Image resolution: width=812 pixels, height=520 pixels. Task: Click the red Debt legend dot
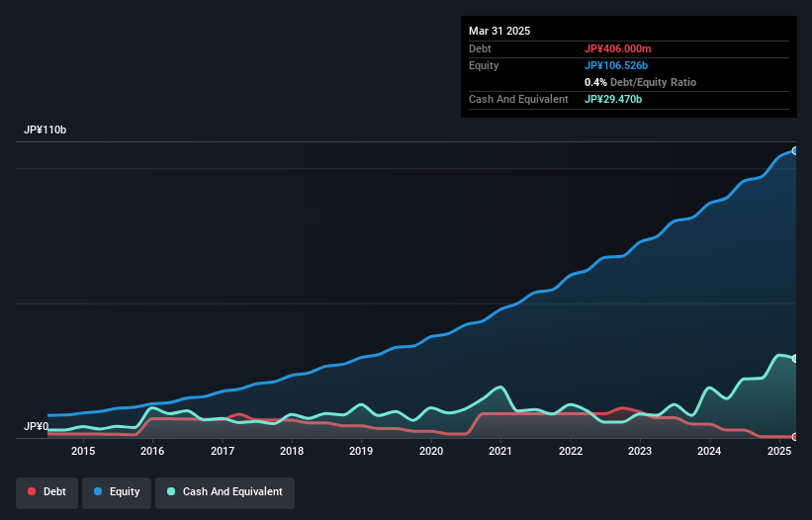[32, 491]
